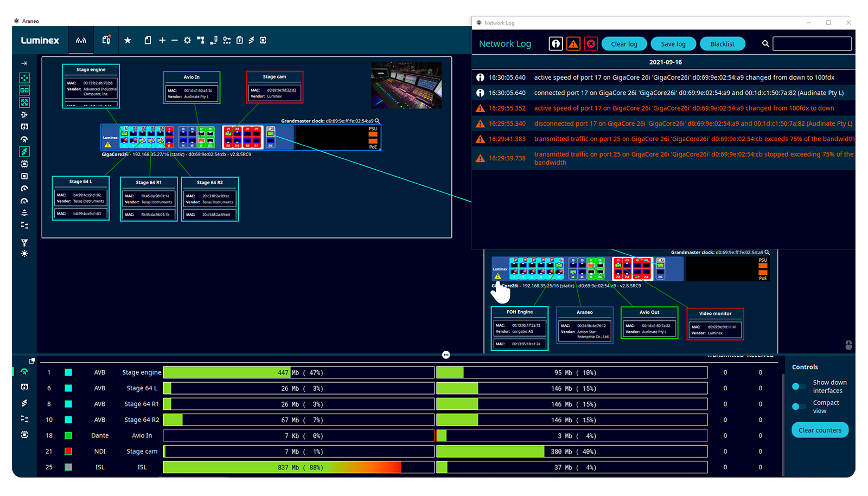Toggle Show down interfaces switch
This screenshot has width=868, height=496.
coord(799,387)
